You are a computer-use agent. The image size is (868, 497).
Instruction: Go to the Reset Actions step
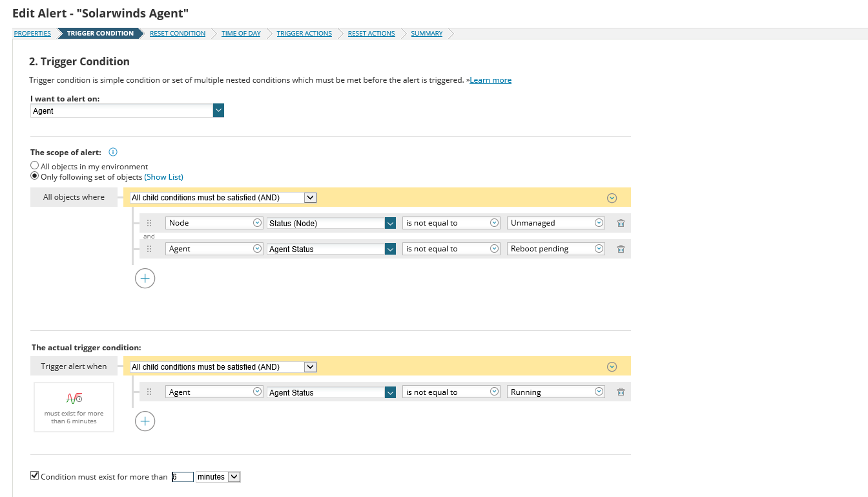point(371,34)
